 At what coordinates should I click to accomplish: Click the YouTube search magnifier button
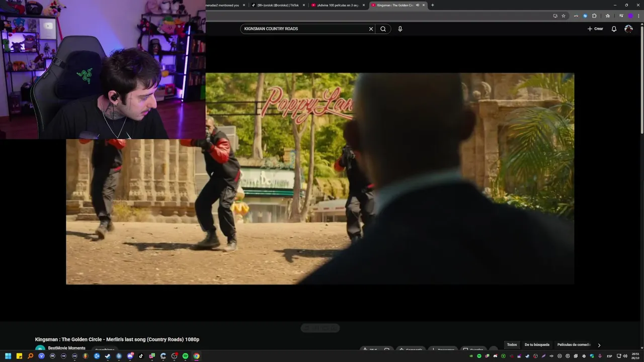pos(383,29)
